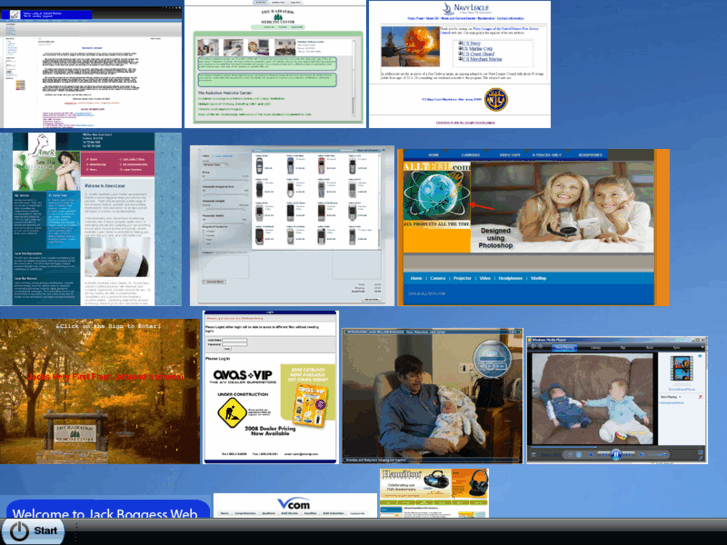Image resolution: width=727 pixels, height=545 pixels.
Task: Select VIDEO TAPE in ALLTECH top navigation
Action: click(510, 155)
